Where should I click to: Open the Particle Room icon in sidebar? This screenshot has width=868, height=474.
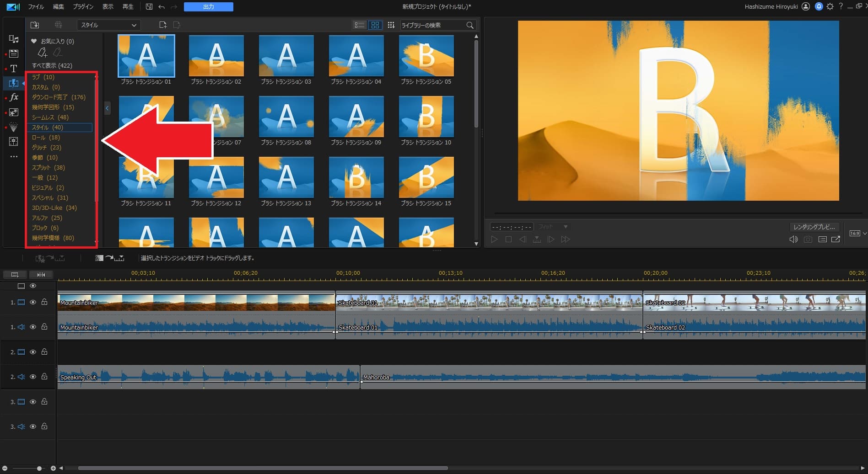coord(14,127)
